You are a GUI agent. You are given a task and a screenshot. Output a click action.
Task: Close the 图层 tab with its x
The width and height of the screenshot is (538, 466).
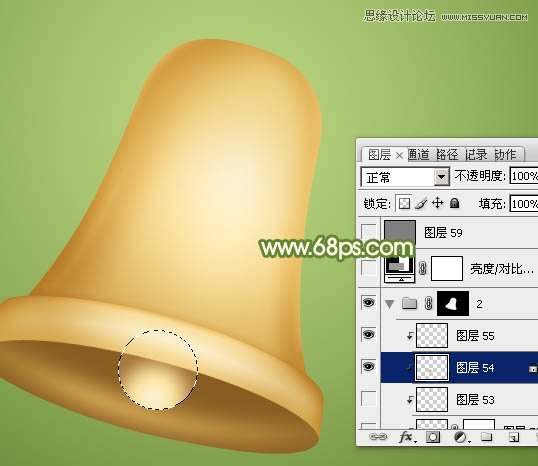(399, 155)
